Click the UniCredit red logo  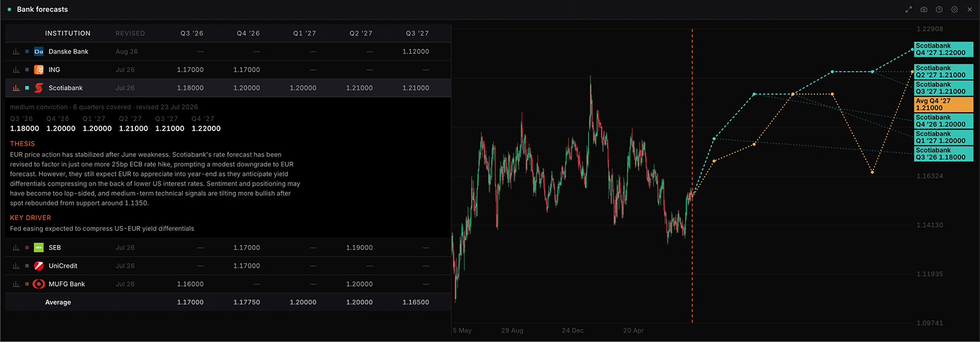39,266
